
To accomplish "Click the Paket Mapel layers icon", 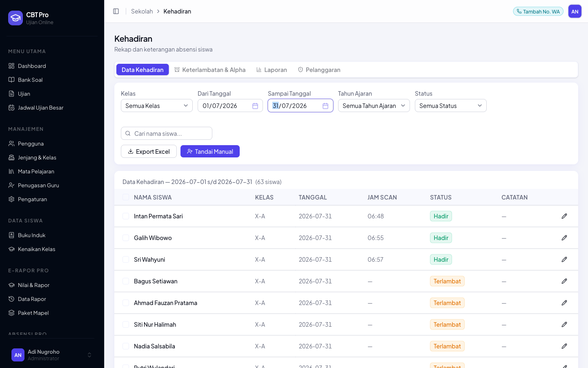I will tap(11, 313).
